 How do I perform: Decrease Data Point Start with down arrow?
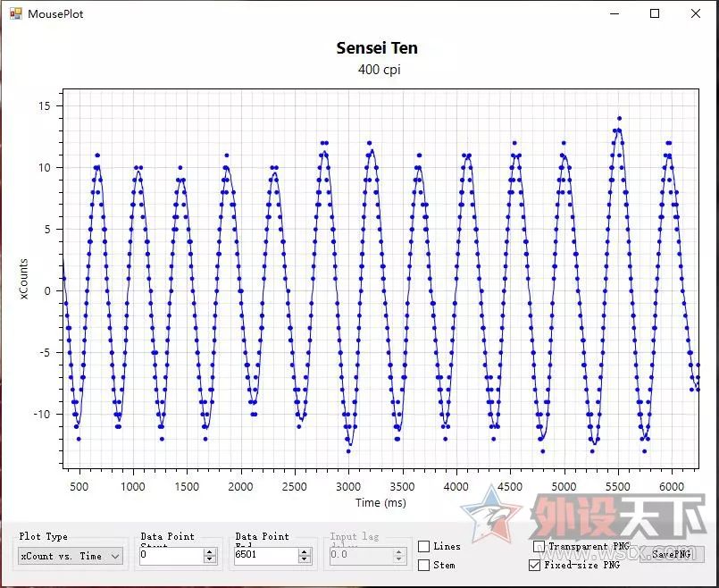pos(210,559)
